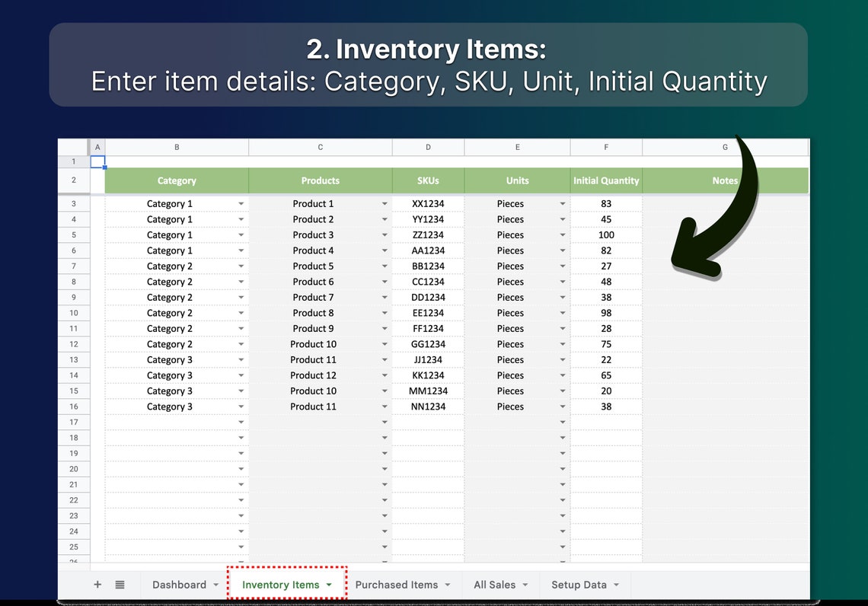
Task: Open the empty Category dropdown in row 17
Action: 241,422
